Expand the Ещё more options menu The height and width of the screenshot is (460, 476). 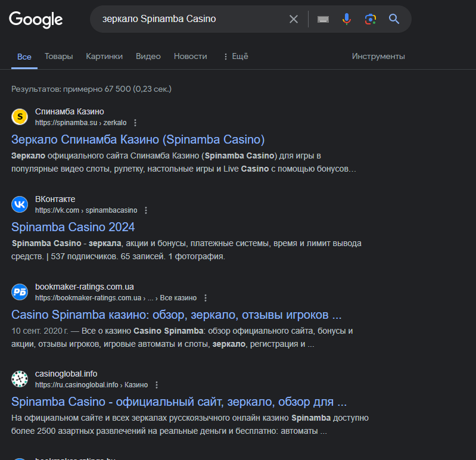pos(236,57)
